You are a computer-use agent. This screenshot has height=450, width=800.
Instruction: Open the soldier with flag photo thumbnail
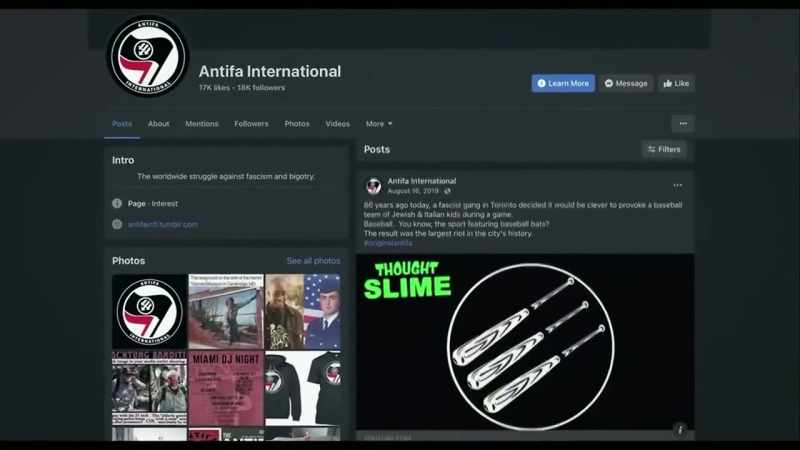(x=303, y=311)
